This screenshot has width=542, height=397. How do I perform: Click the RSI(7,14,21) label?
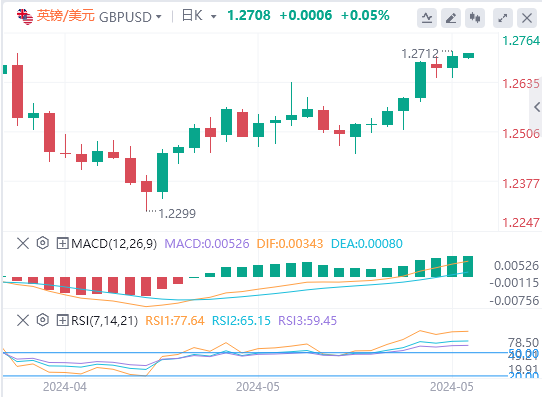pos(104,321)
